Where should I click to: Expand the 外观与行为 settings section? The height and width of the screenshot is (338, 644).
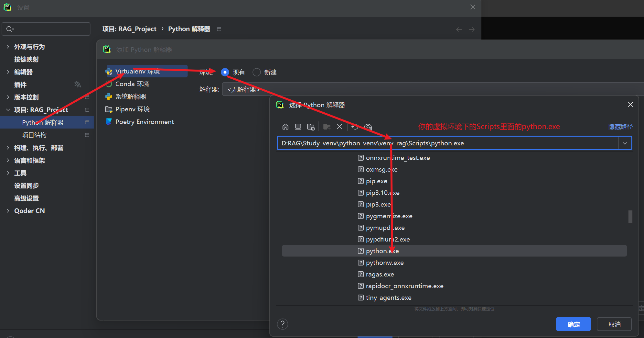click(x=8, y=47)
